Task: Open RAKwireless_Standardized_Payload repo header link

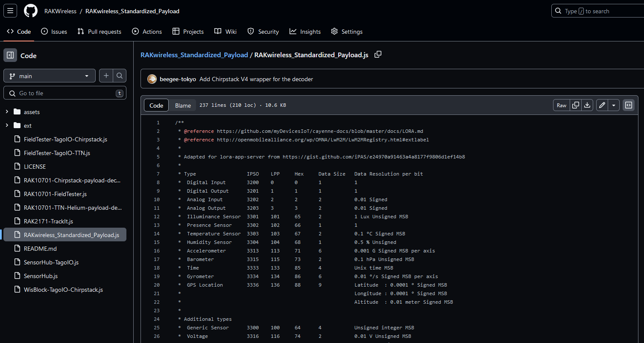Action: 132,11
